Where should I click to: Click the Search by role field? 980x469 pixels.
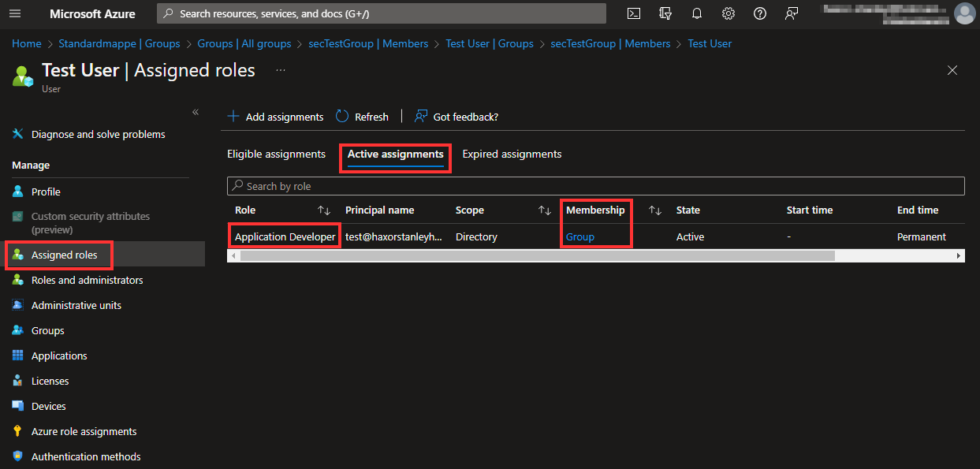(x=595, y=186)
